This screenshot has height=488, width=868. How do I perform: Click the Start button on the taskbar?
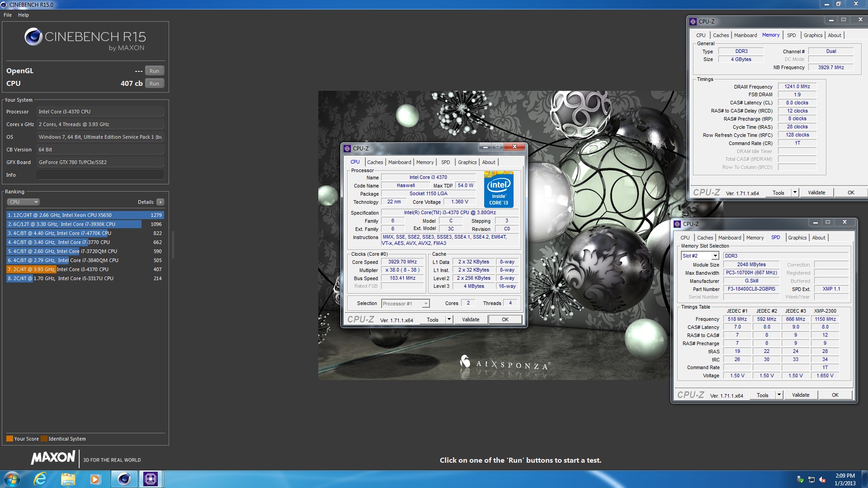pyautogui.click(x=12, y=479)
